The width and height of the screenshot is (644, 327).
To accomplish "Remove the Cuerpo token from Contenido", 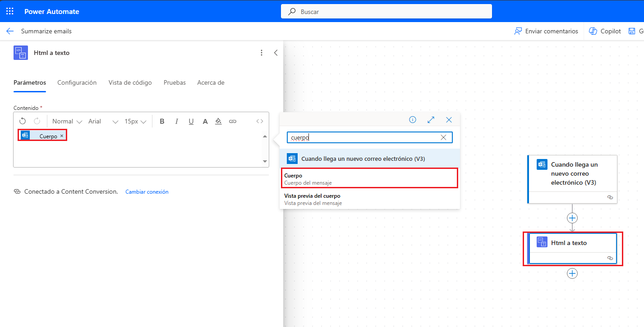I will point(62,136).
